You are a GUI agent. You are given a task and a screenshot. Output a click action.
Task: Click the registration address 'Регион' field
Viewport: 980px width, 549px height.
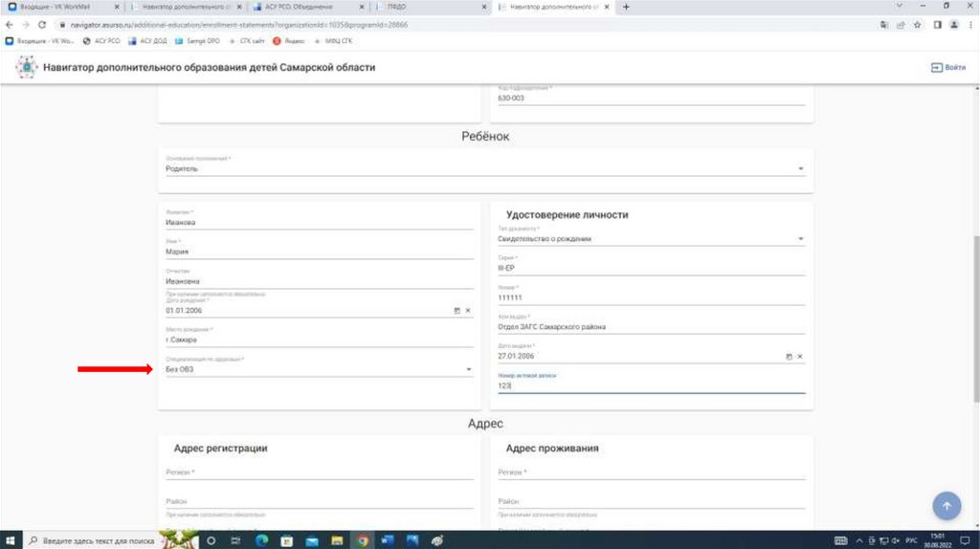(319, 472)
